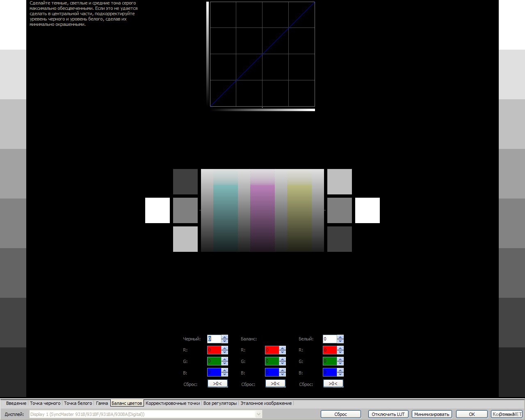525x420 pixels.
Task: Raise red value in Черный column
Action: [224, 348]
